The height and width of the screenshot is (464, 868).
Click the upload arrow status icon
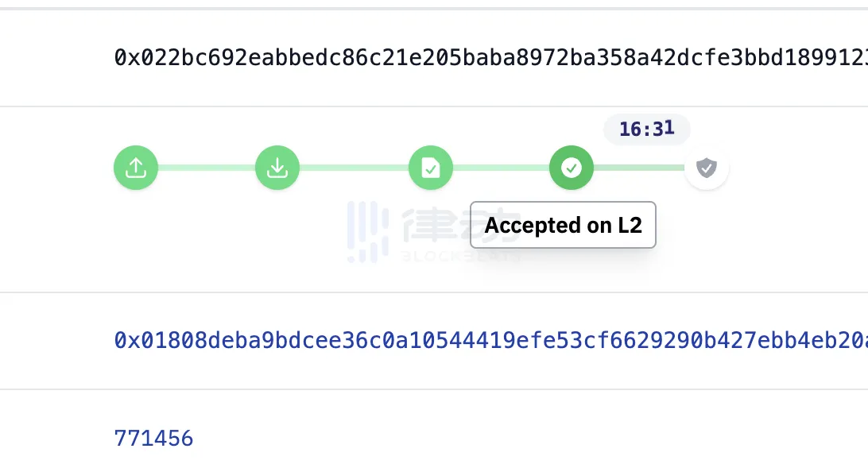pyautogui.click(x=136, y=168)
